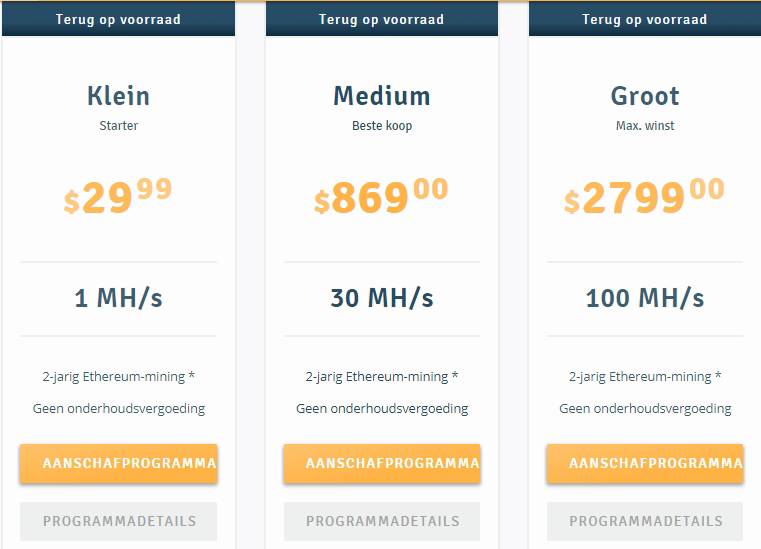This screenshot has height=549, width=761.
Task: Open PROGRAMMADETAILS for the Klein plan
Action: tap(118, 521)
